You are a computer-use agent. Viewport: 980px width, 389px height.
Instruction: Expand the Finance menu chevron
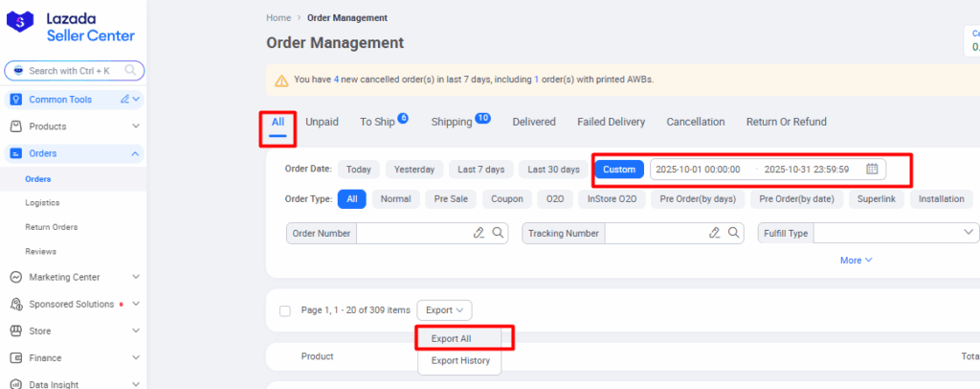click(136, 357)
